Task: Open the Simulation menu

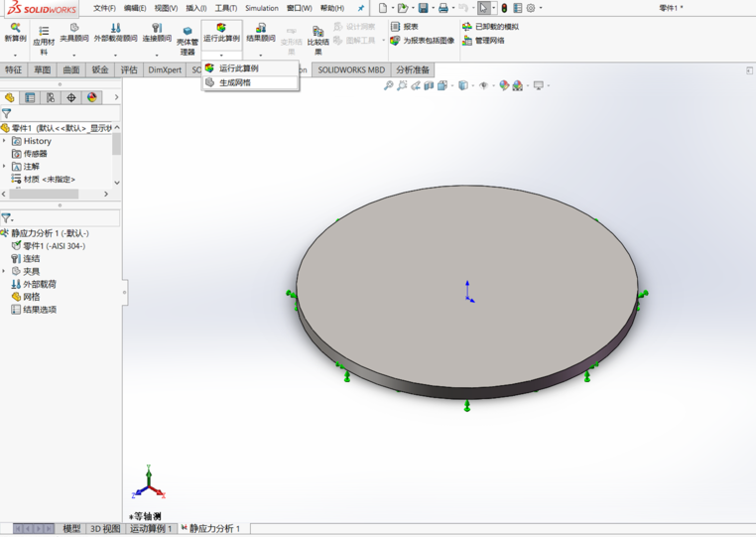Action: coord(262,8)
